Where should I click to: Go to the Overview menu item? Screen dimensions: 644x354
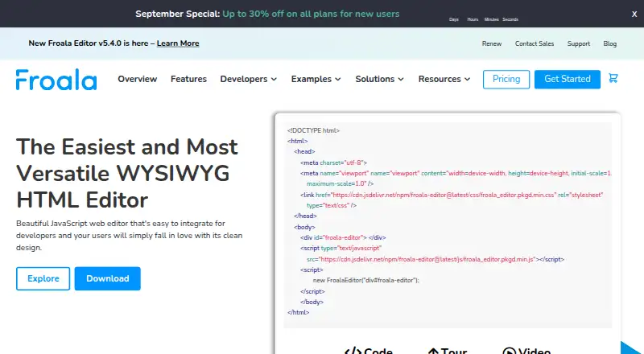[137, 79]
